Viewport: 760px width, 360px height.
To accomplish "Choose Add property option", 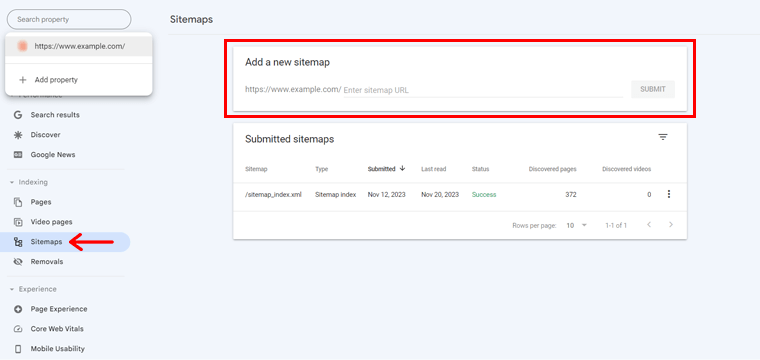I will [79, 80].
